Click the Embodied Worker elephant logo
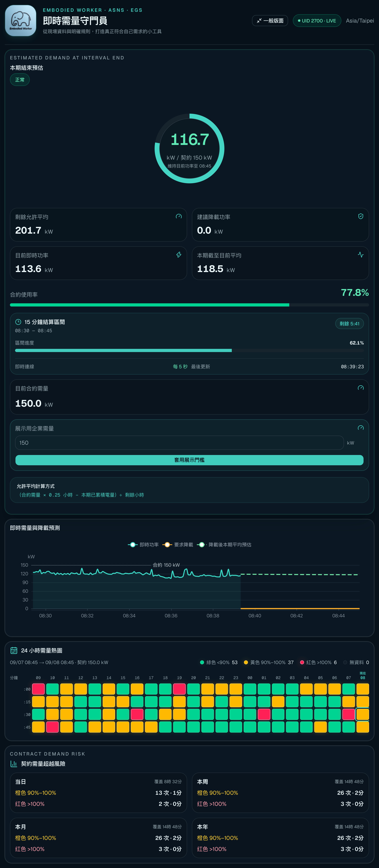 (x=21, y=21)
